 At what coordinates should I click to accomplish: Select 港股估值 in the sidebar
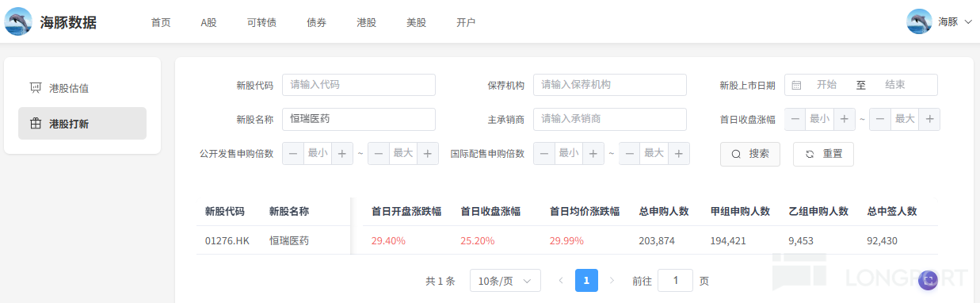tap(82, 88)
